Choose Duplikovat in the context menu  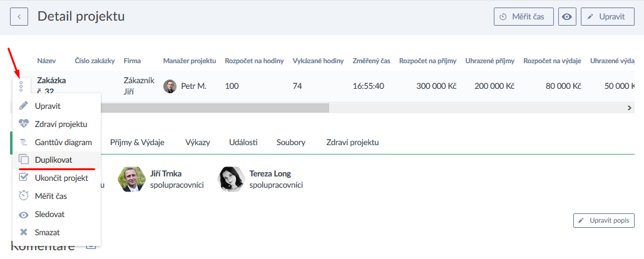tap(53, 160)
